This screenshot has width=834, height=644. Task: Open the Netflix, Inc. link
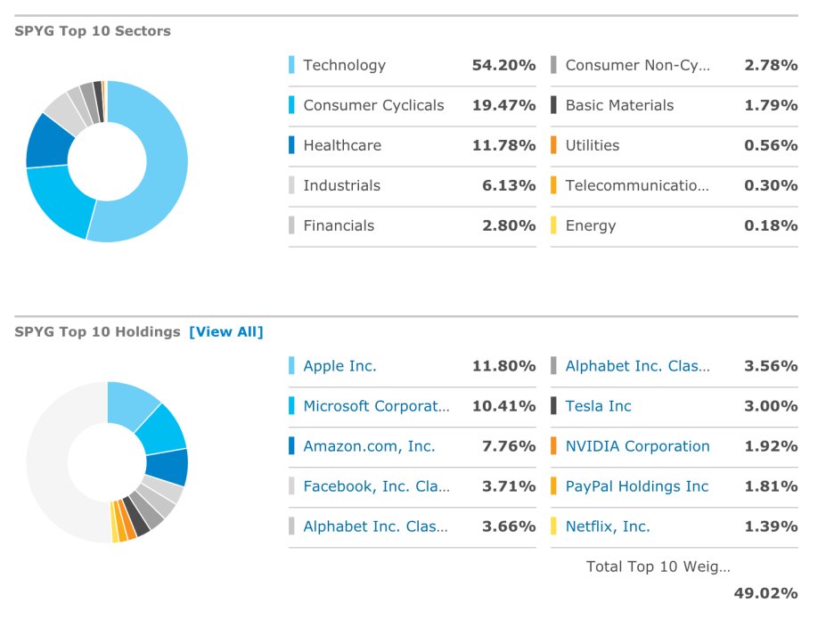click(608, 526)
